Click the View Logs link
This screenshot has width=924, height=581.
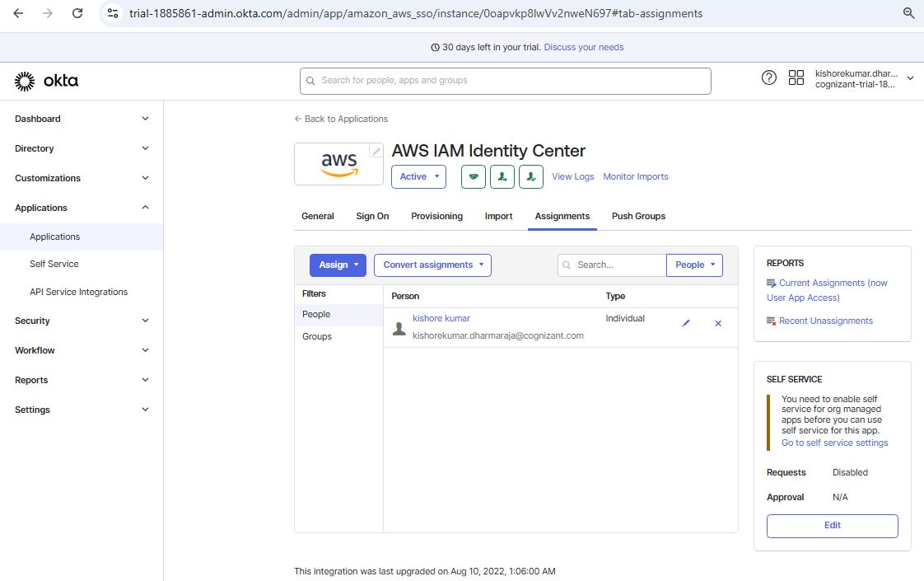tap(572, 176)
